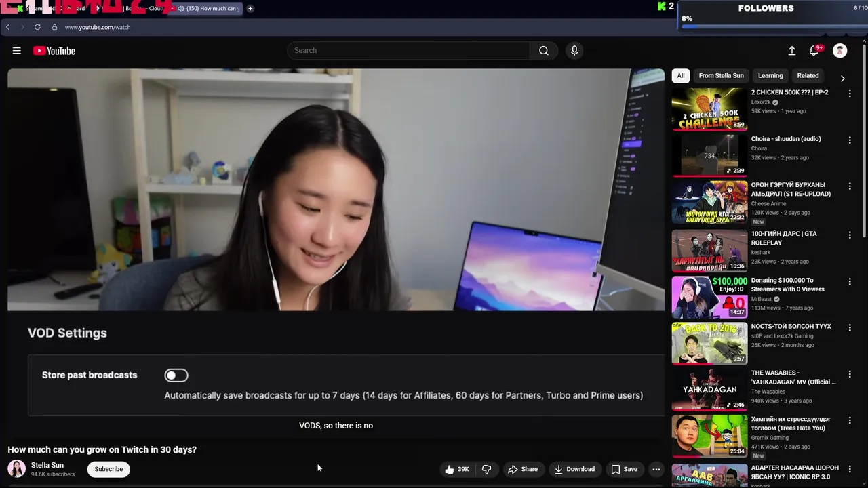Go forward in browser
Viewport: 868px width, 488px height.
pos(22,27)
